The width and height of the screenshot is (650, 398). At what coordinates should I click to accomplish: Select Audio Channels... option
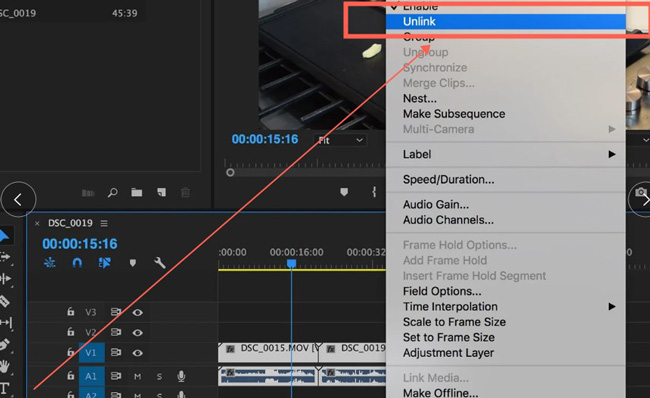[448, 220]
